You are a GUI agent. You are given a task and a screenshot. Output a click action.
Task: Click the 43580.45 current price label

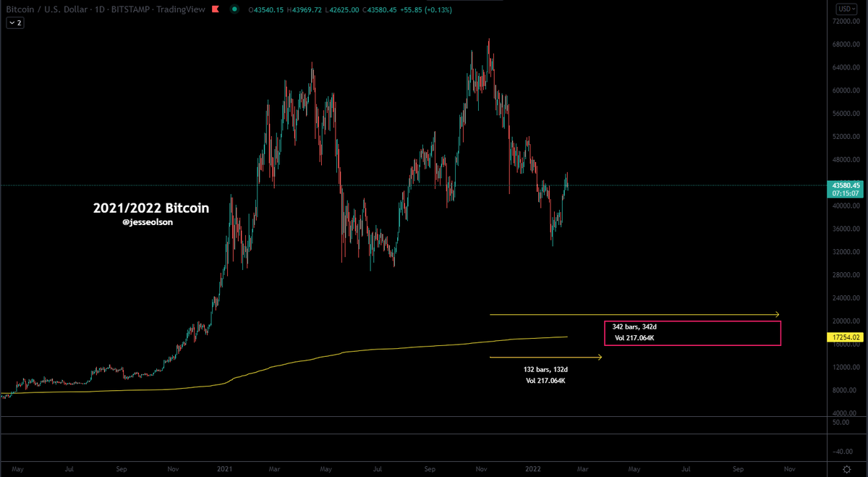tap(845, 185)
